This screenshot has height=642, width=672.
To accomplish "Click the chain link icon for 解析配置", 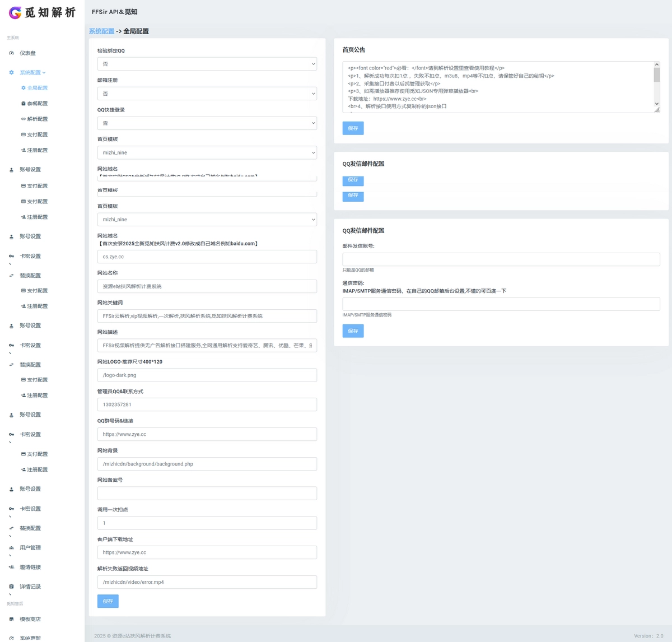I will [24, 119].
